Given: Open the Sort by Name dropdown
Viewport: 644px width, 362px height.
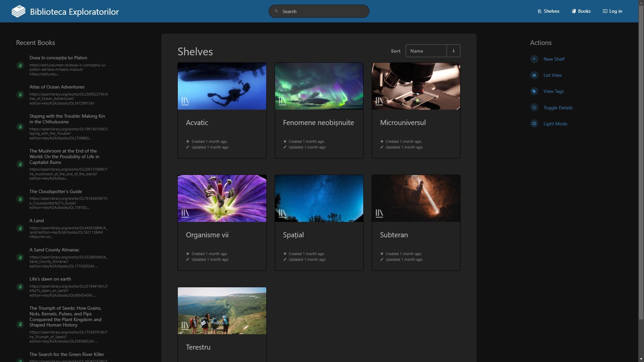Looking at the screenshot, I should 426,51.
